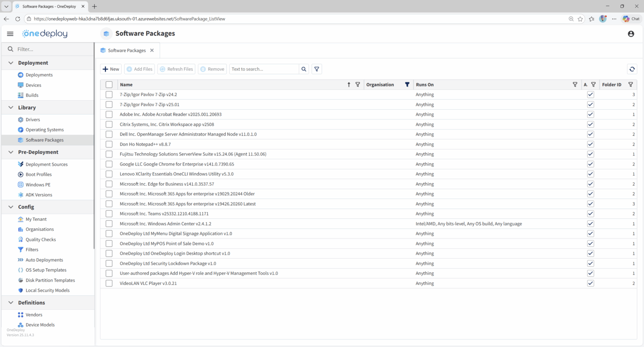Reload the browser page

[x=18, y=19]
